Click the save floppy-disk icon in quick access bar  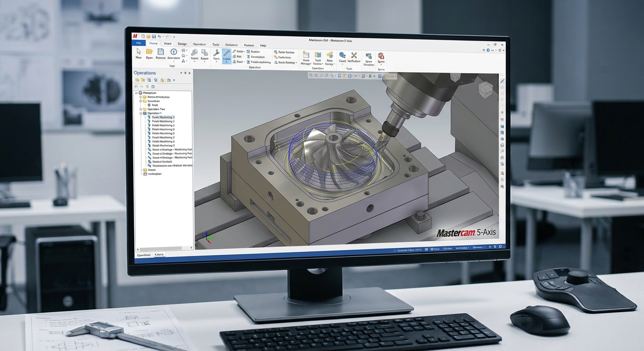(154, 37)
